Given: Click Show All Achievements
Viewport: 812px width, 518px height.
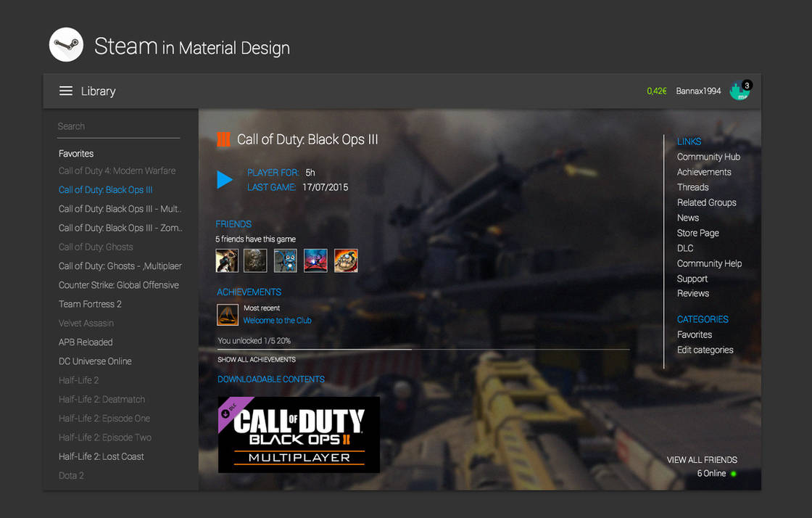Looking at the screenshot, I should 257,360.
